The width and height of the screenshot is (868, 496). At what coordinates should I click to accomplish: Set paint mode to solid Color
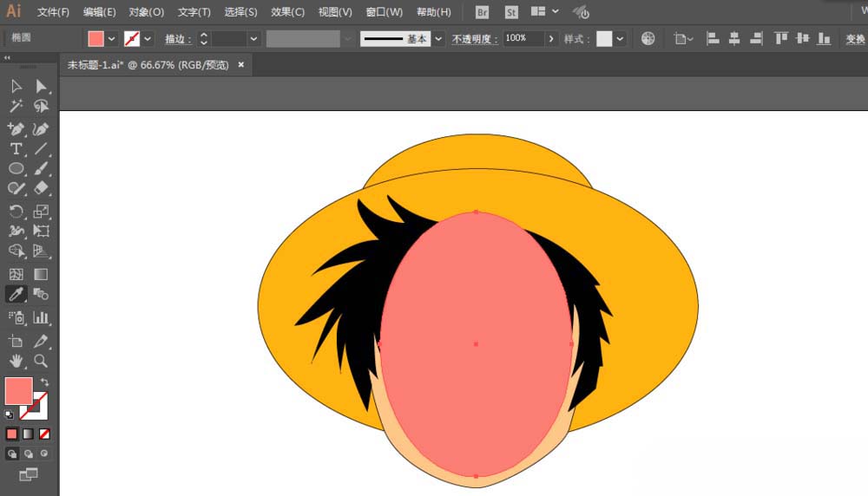click(x=11, y=434)
